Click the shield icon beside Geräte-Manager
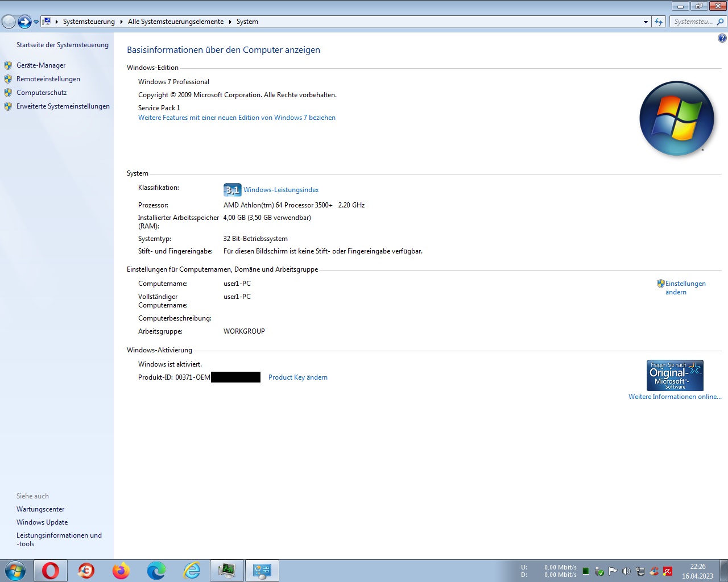The image size is (728, 582). coord(8,65)
